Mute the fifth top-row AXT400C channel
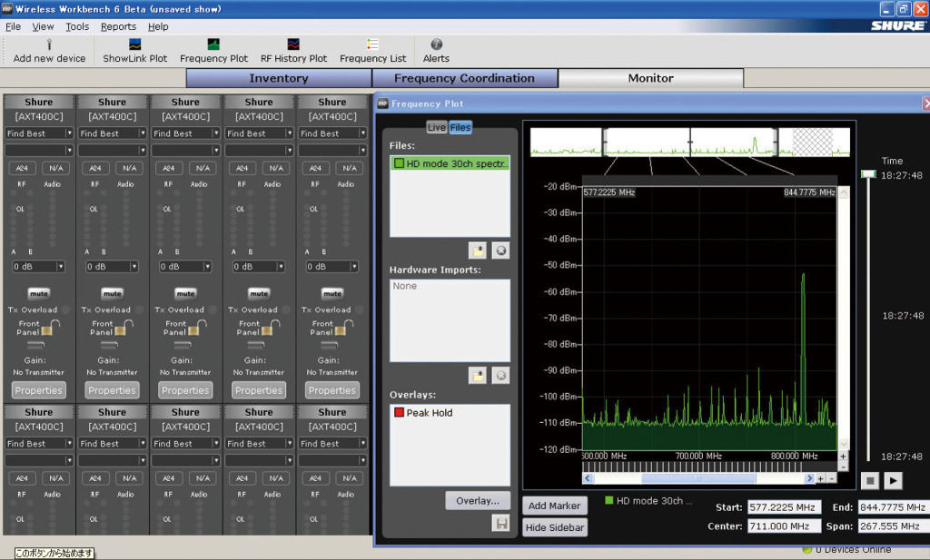This screenshot has width=930, height=560. [x=332, y=293]
